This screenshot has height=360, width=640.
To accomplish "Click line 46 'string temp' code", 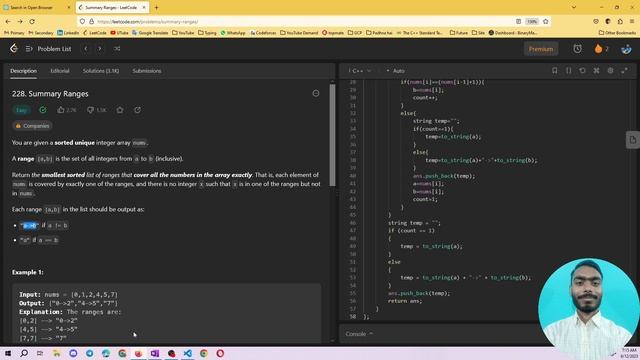I will (x=414, y=223).
